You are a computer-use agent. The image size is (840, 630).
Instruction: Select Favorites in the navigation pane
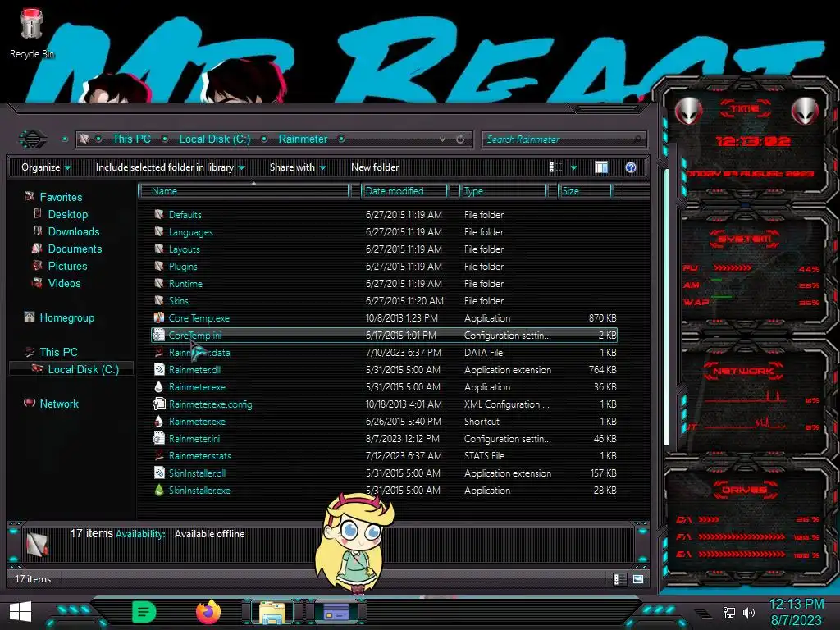[x=61, y=197]
